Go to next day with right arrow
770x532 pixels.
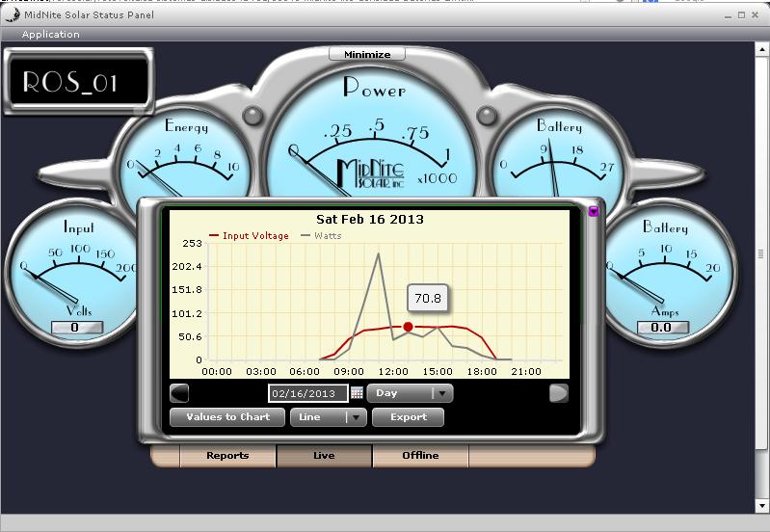[558, 393]
